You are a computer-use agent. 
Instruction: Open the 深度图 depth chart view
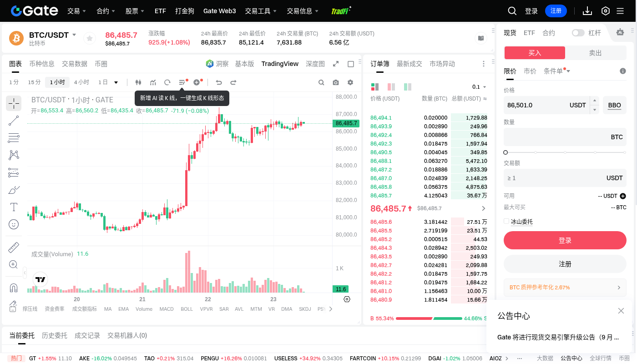tap(315, 64)
